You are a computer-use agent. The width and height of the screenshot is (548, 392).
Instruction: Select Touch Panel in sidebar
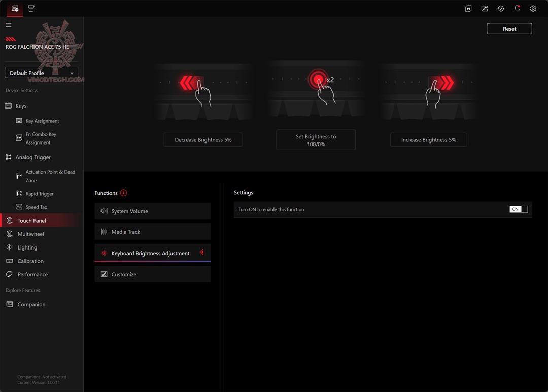click(42, 221)
